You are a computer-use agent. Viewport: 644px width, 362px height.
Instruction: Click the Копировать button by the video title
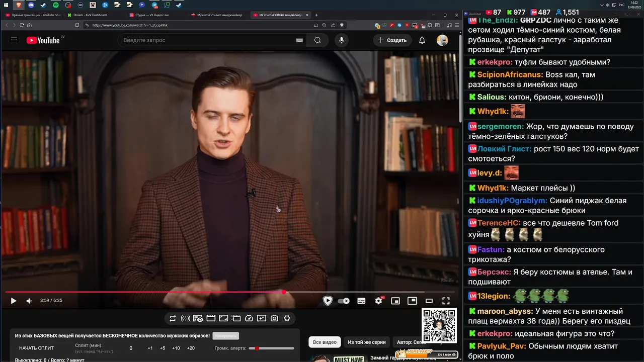(225, 335)
